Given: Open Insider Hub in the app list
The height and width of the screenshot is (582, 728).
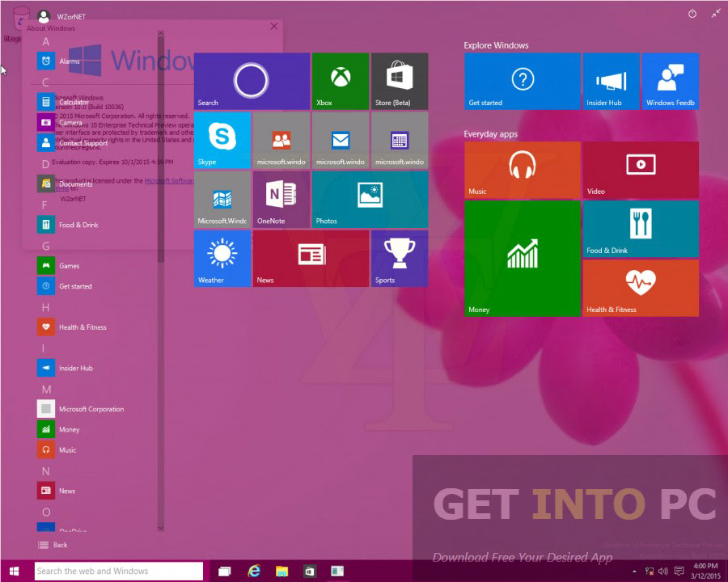Looking at the screenshot, I should point(65,368).
